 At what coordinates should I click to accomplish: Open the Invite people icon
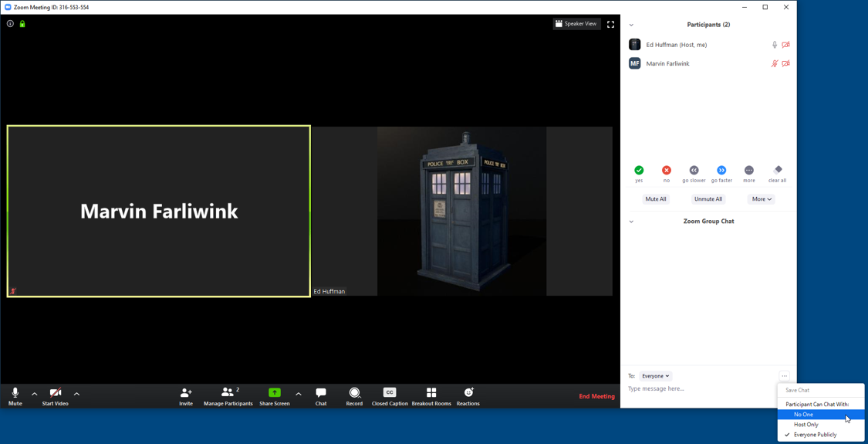click(186, 392)
